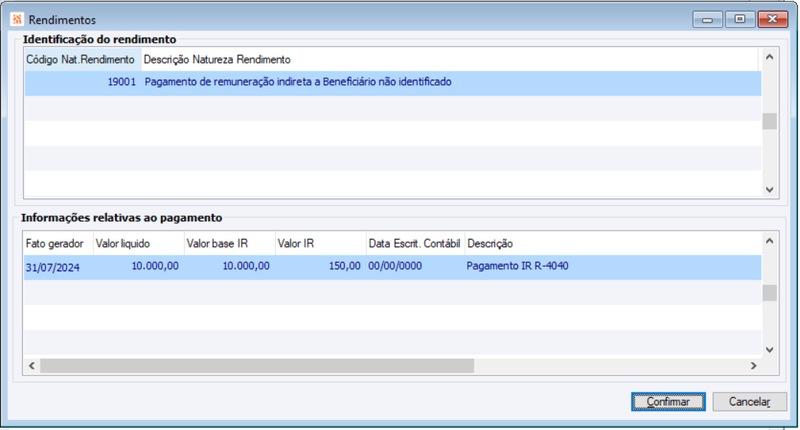Click down arrow of top grid scrollbar

[769, 190]
